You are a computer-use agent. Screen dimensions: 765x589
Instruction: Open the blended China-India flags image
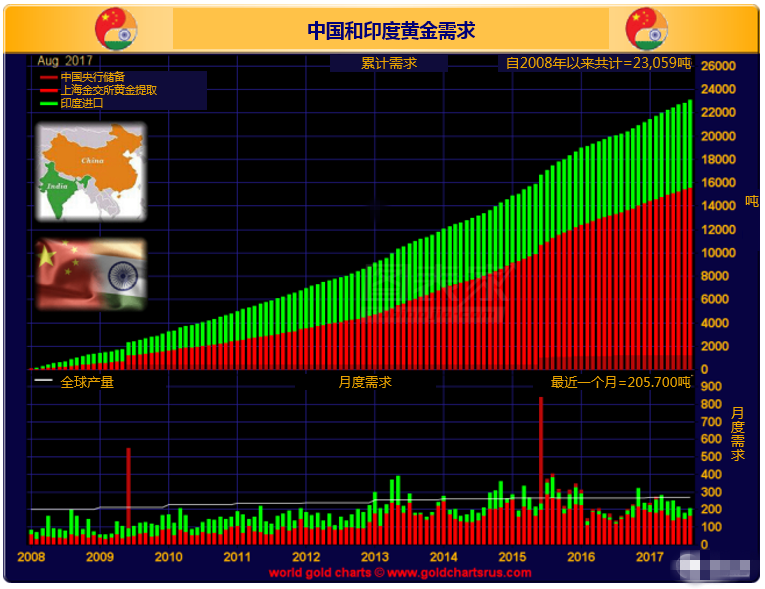tap(91, 274)
